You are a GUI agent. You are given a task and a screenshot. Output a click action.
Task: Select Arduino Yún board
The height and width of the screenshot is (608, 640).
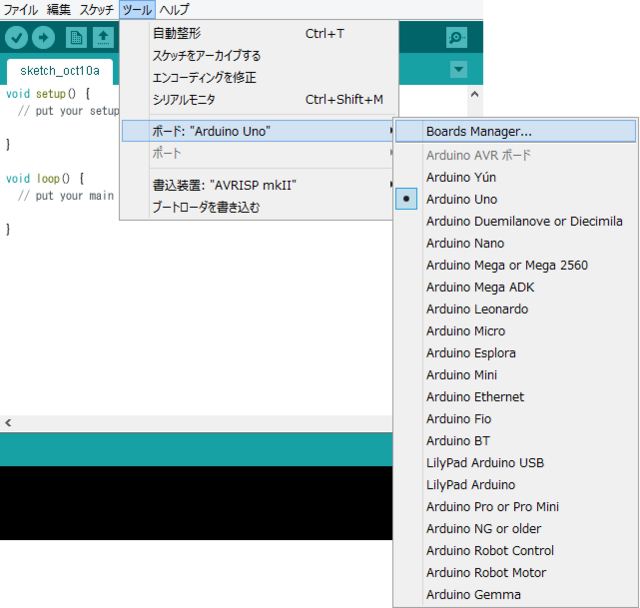(516, 177)
